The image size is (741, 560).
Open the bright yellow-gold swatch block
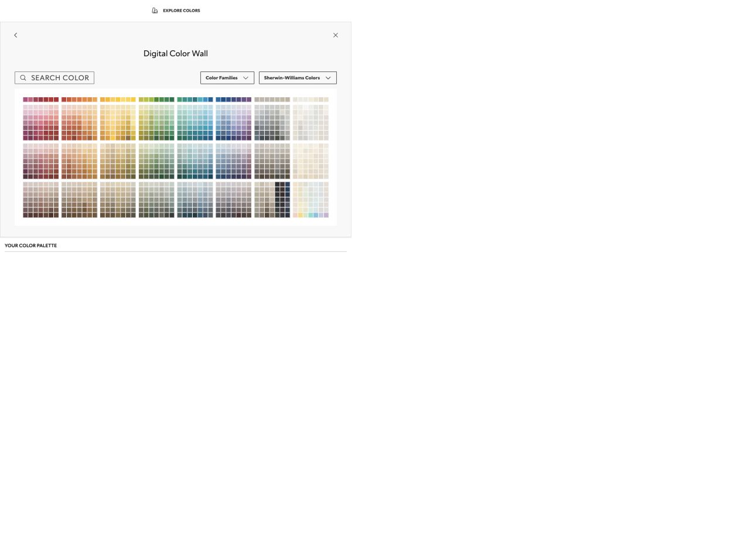pyautogui.click(x=118, y=122)
